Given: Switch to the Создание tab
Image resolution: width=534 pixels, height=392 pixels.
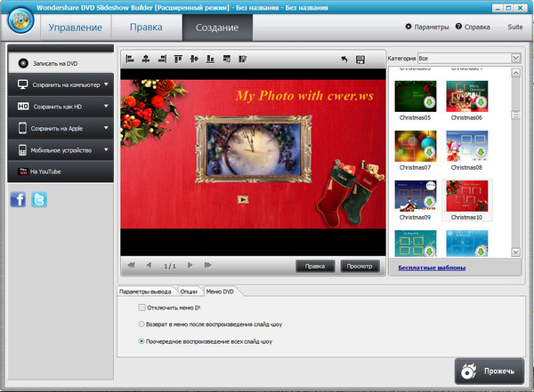Looking at the screenshot, I should [217, 28].
